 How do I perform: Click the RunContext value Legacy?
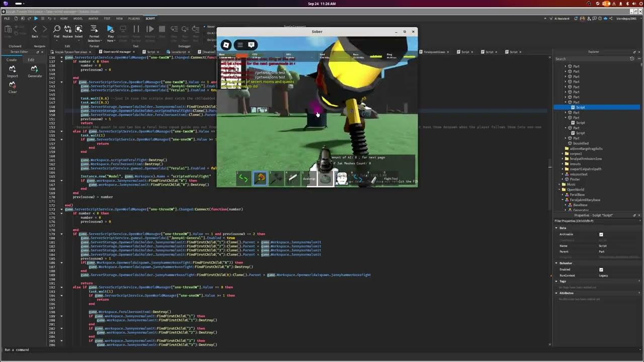pyautogui.click(x=603, y=276)
